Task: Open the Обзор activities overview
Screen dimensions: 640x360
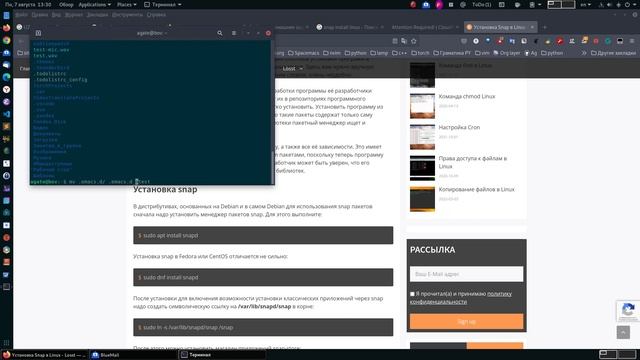Action: point(66,4)
